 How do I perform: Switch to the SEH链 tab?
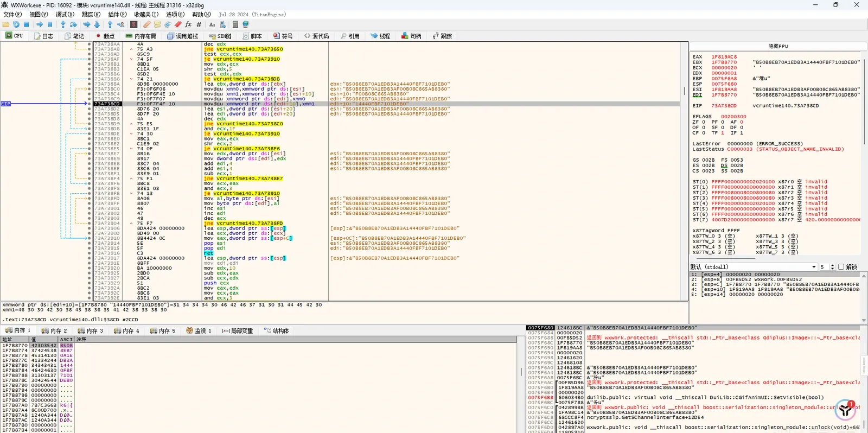pos(220,36)
